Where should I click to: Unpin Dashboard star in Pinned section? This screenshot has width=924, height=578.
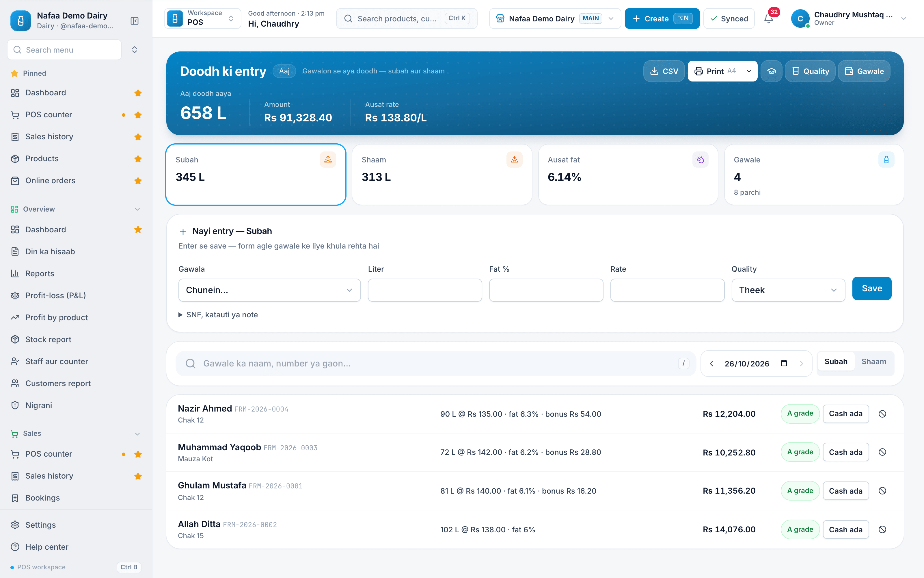coord(138,93)
